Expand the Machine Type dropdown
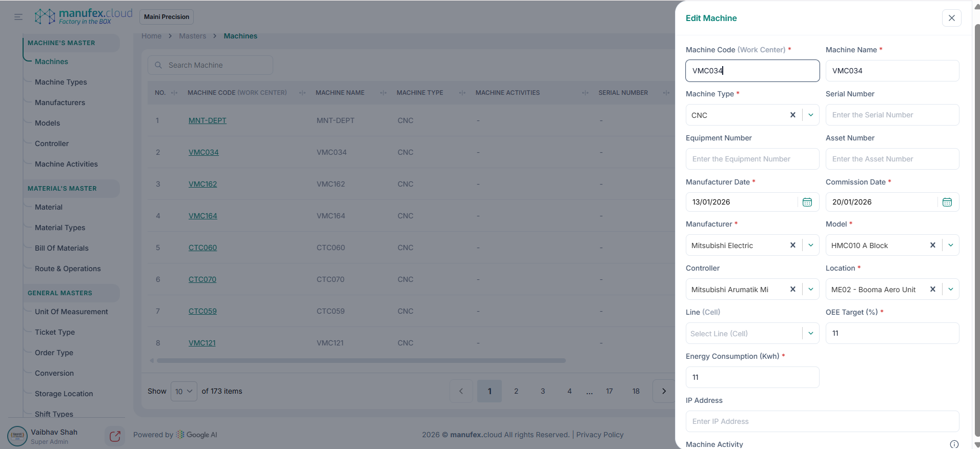Screen dimensions: 980x449 [811, 115]
